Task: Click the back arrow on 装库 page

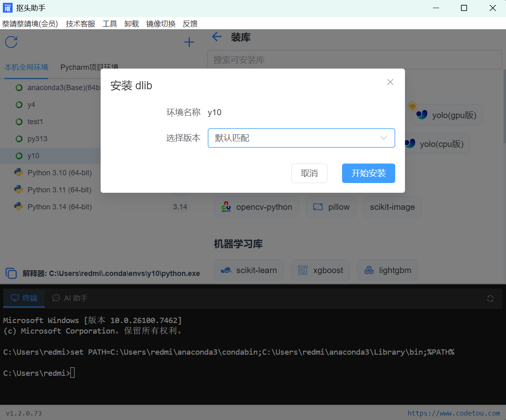Action: coord(216,37)
